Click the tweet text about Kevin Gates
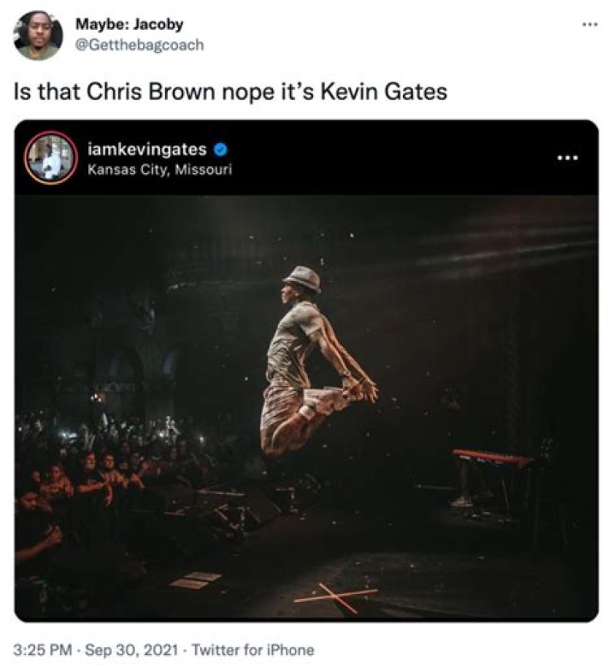Image resolution: width=616 pixels, height=672 pixels. coord(230,92)
